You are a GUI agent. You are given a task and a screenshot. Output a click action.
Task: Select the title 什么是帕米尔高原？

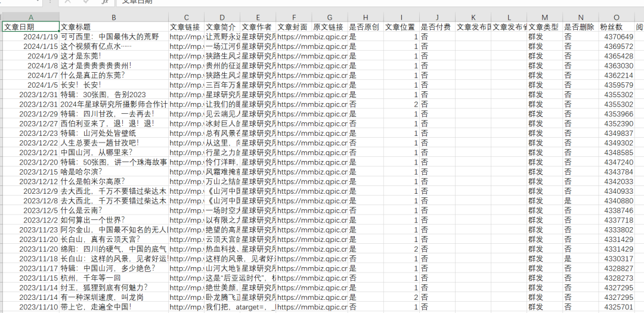click(x=114, y=182)
